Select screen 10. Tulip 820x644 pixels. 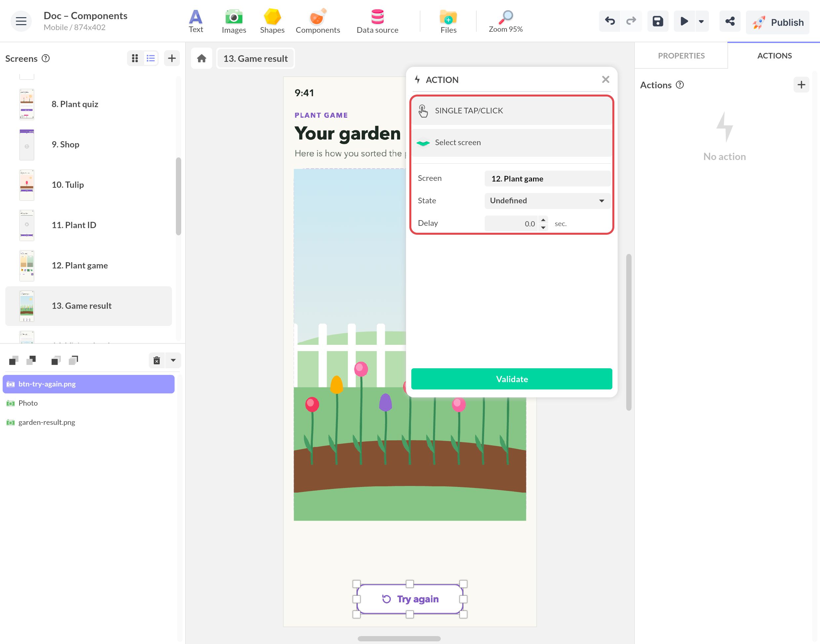click(89, 185)
